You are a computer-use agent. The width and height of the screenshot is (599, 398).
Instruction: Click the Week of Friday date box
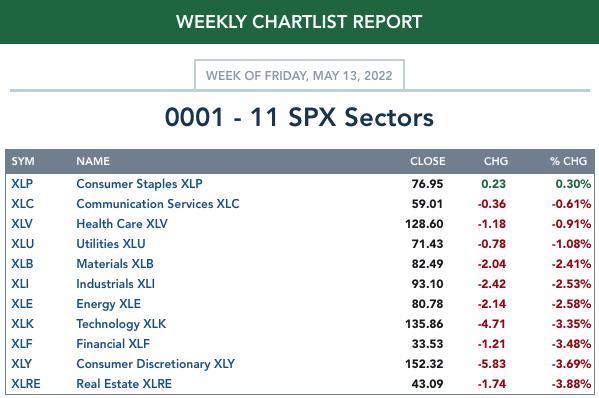(x=299, y=75)
